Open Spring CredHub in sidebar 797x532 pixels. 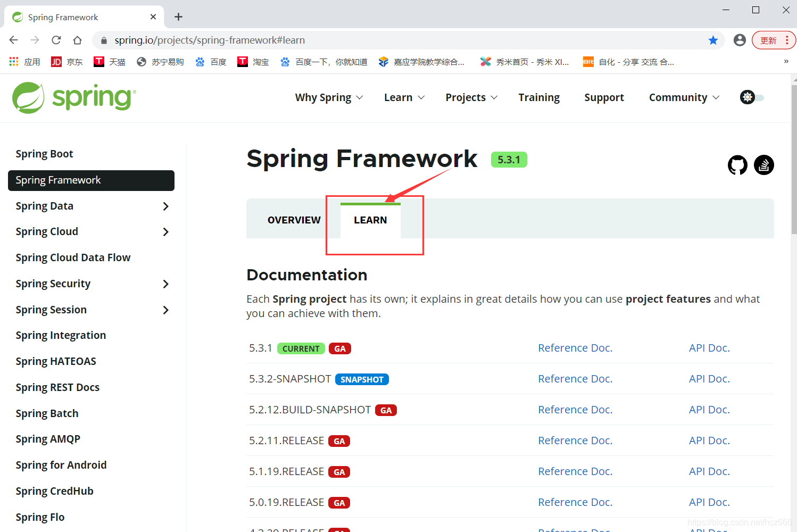pyautogui.click(x=54, y=491)
